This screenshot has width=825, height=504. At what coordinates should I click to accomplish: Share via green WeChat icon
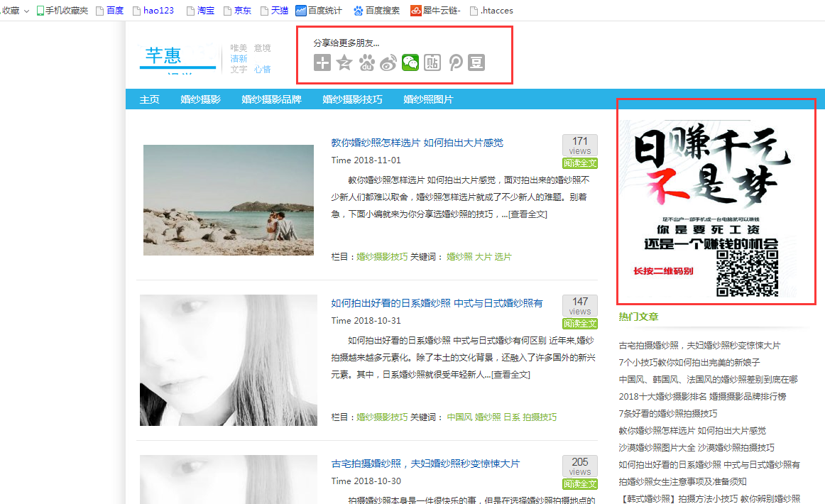[x=410, y=62]
